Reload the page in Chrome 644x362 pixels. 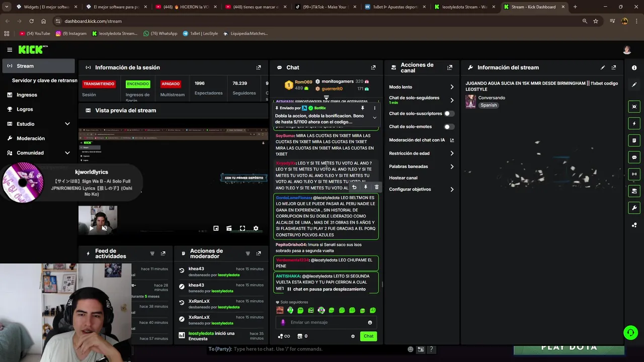[31, 21]
